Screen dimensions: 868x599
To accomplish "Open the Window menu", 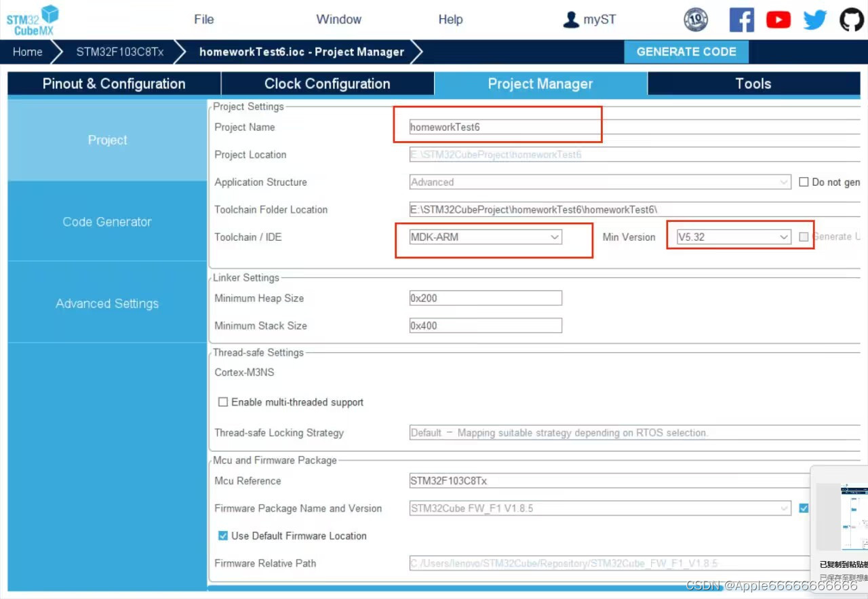I will click(x=338, y=20).
